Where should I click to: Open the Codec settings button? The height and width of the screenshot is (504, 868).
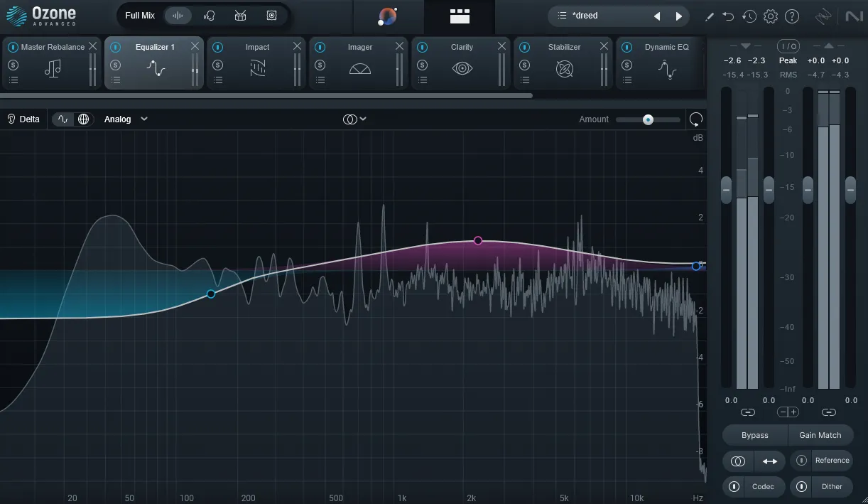pos(763,486)
